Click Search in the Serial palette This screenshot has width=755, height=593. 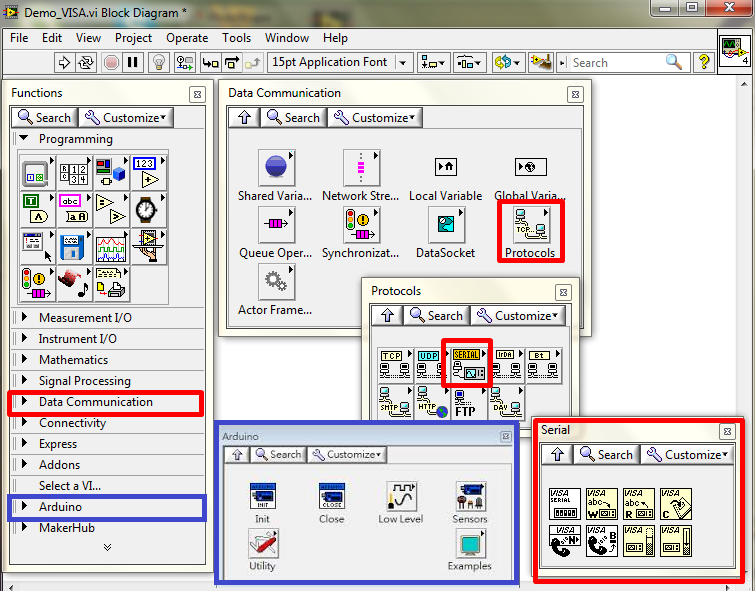tap(607, 454)
